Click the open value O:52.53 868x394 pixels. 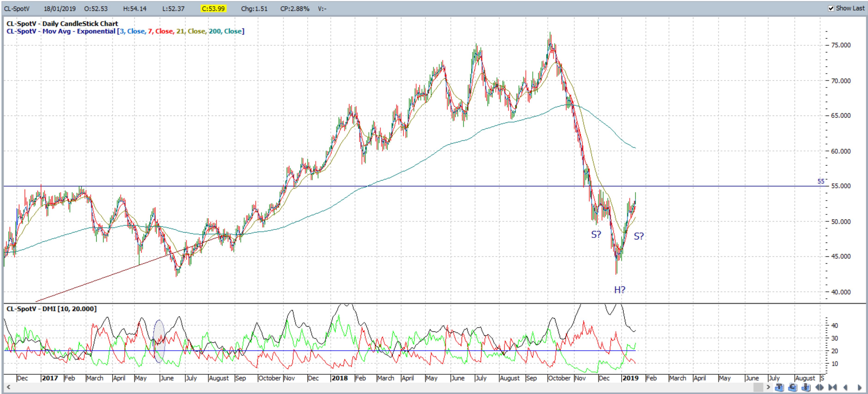pos(96,9)
